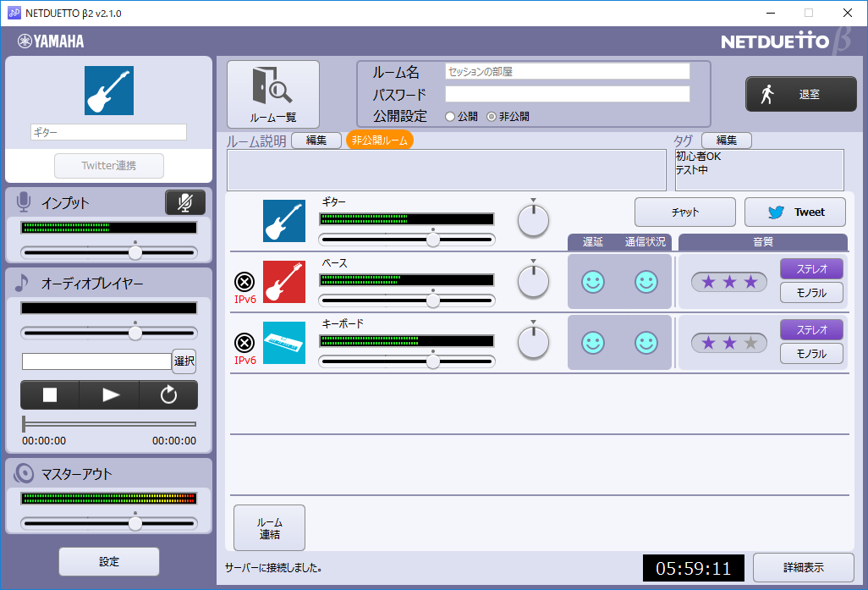Image resolution: width=868 pixels, height=590 pixels.
Task: Click the NETDUETTO app icon in title bar
Action: click(x=14, y=13)
